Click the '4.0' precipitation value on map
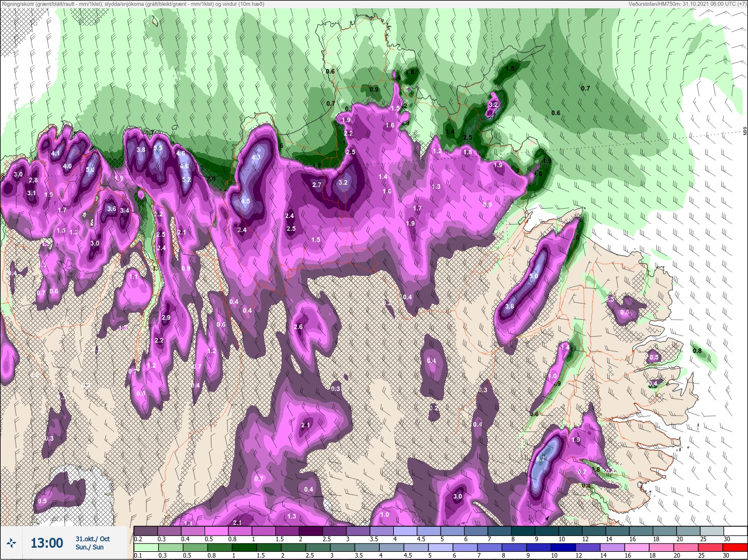The height and width of the screenshot is (560, 748). coord(67,166)
